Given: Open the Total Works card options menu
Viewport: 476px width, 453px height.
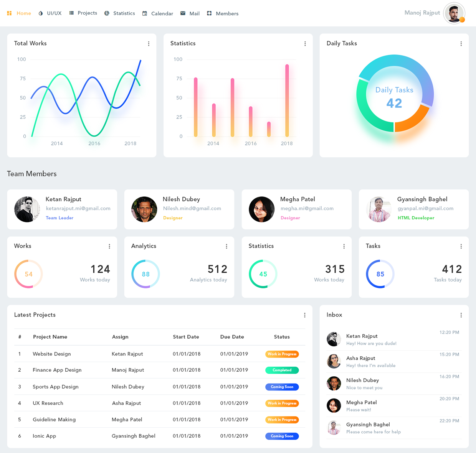Looking at the screenshot, I should coord(149,44).
